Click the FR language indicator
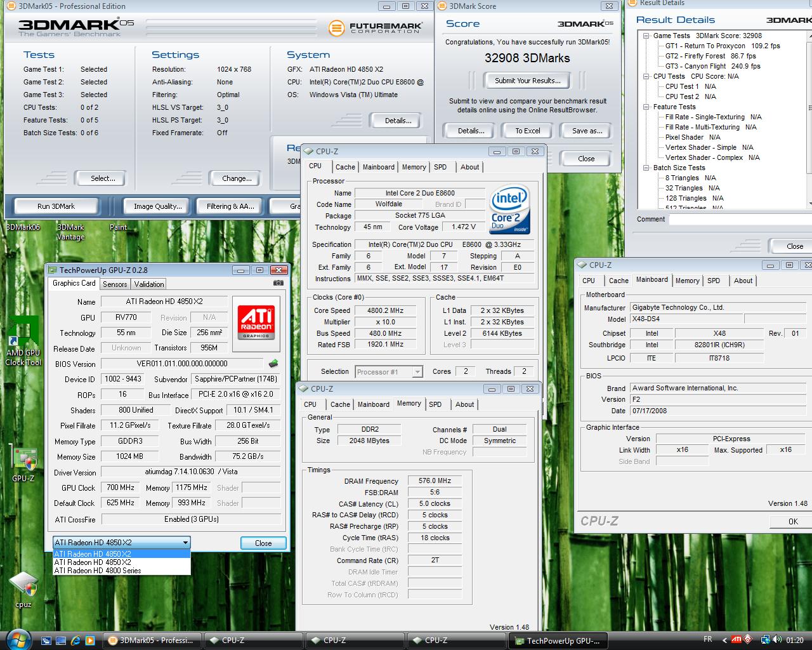 [x=708, y=639]
